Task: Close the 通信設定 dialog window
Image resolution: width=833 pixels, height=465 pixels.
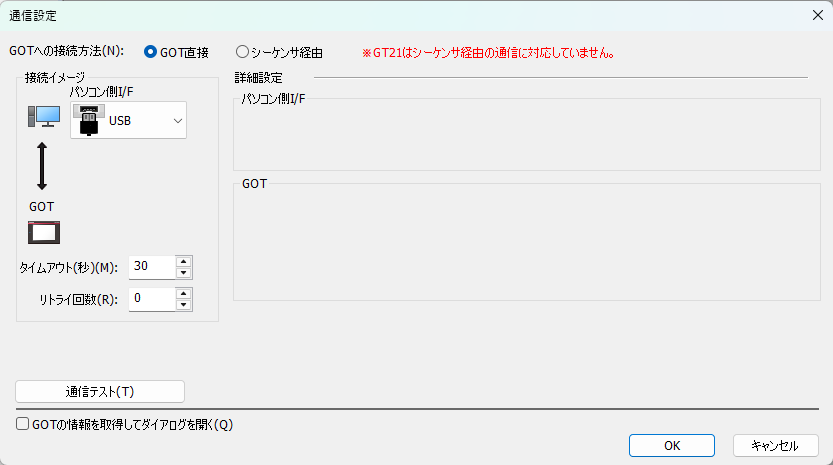Action: (817, 15)
